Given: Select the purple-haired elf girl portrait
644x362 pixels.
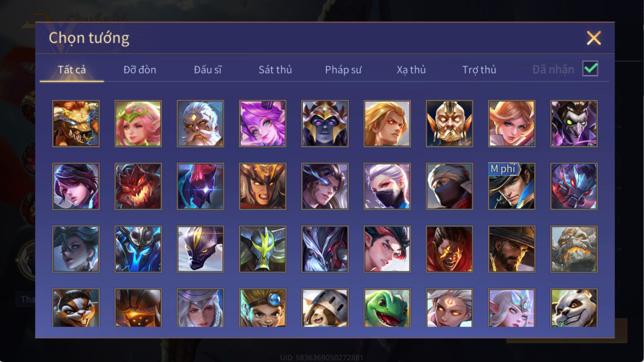Looking at the screenshot, I should pyautogui.click(x=262, y=123).
